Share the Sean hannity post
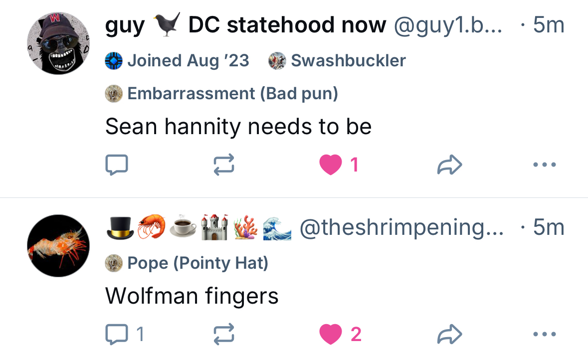Viewport: 588px width, 364px height. (x=449, y=165)
